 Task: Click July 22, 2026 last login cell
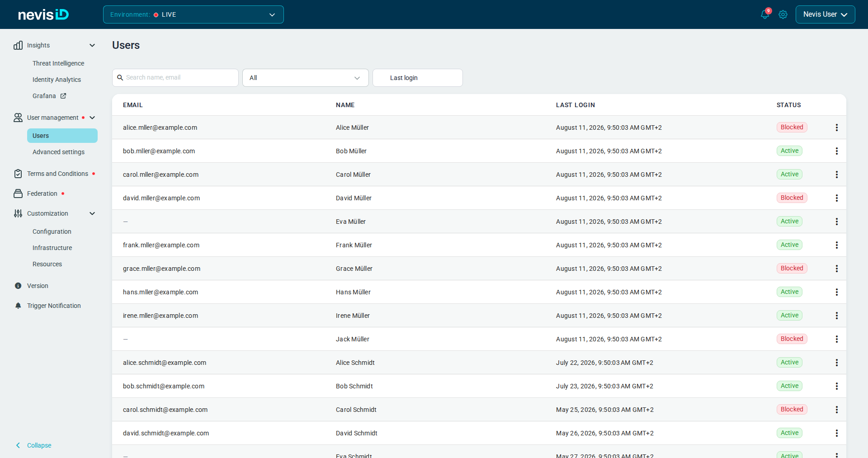(604, 363)
